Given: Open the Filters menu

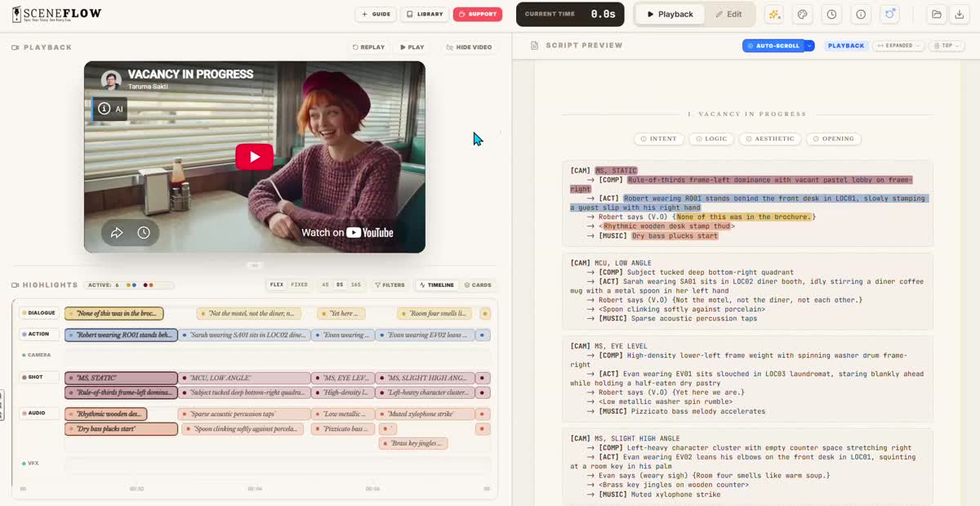Looking at the screenshot, I should 390,285.
